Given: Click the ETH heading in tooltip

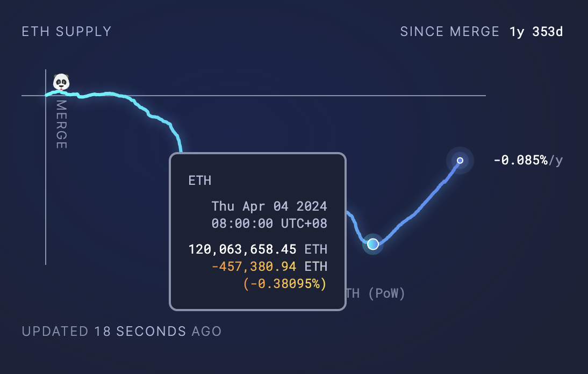Looking at the screenshot, I should [x=200, y=181].
